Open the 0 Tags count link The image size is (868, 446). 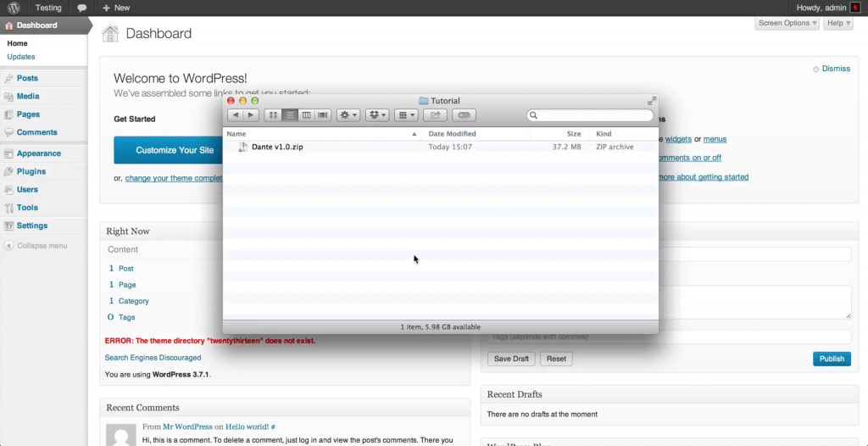point(121,317)
